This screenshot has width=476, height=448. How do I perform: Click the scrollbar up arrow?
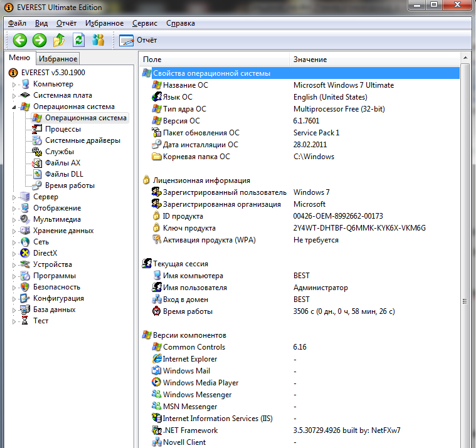[465, 57]
